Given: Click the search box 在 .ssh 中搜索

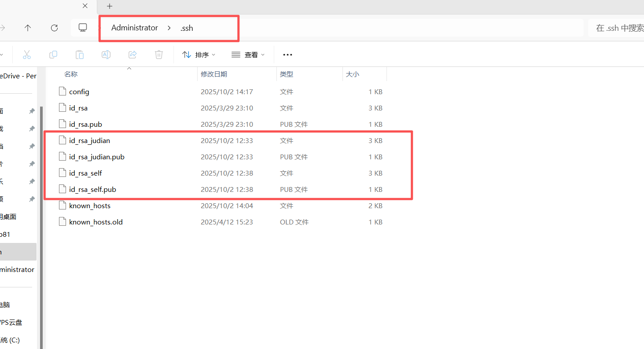Looking at the screenshot, I should 616,28.
